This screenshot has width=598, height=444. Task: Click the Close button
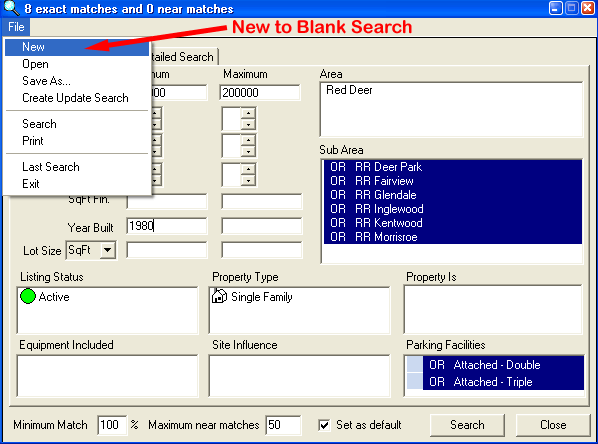coord(553,425)
